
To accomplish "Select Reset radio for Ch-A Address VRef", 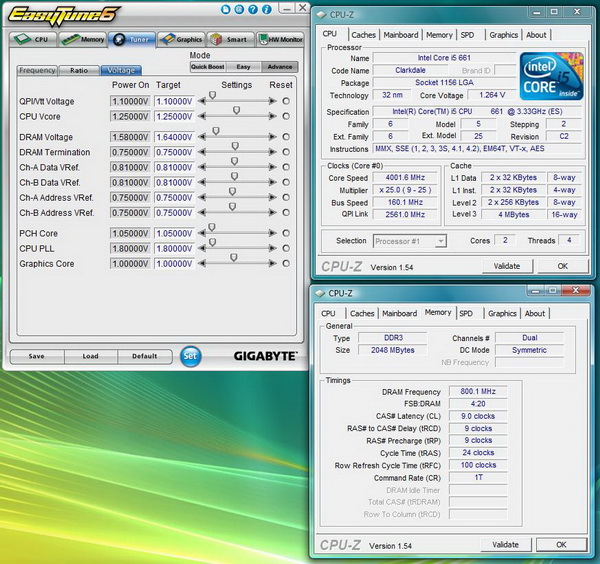I will point(286,197).
